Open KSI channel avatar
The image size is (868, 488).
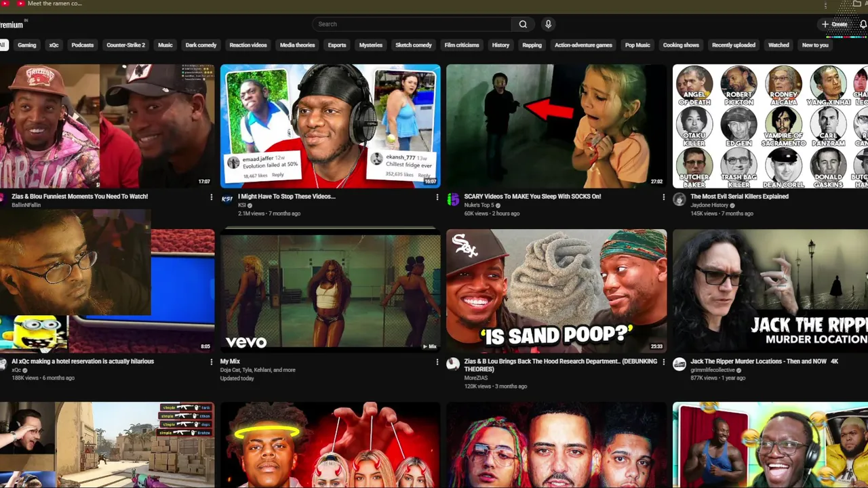227,199
